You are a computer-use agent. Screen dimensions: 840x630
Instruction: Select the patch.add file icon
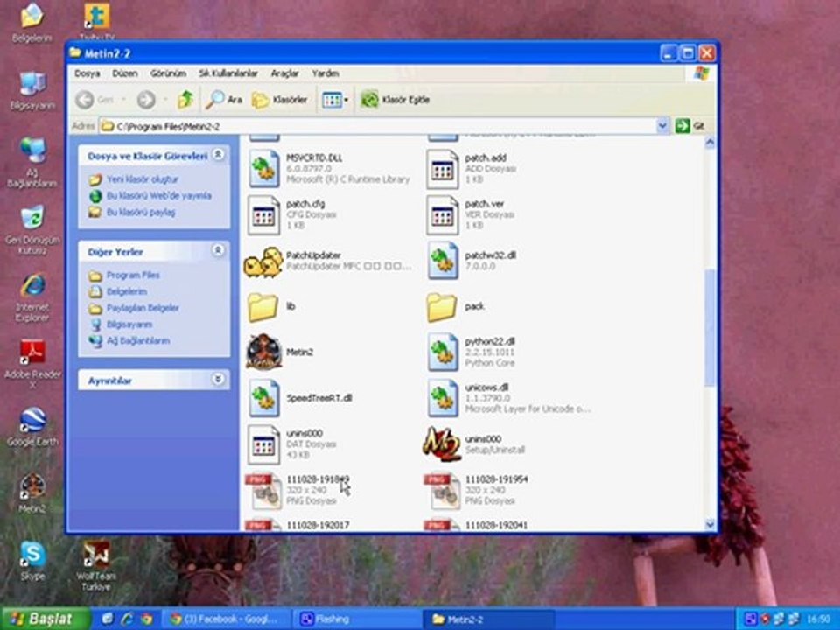point(443,169)
